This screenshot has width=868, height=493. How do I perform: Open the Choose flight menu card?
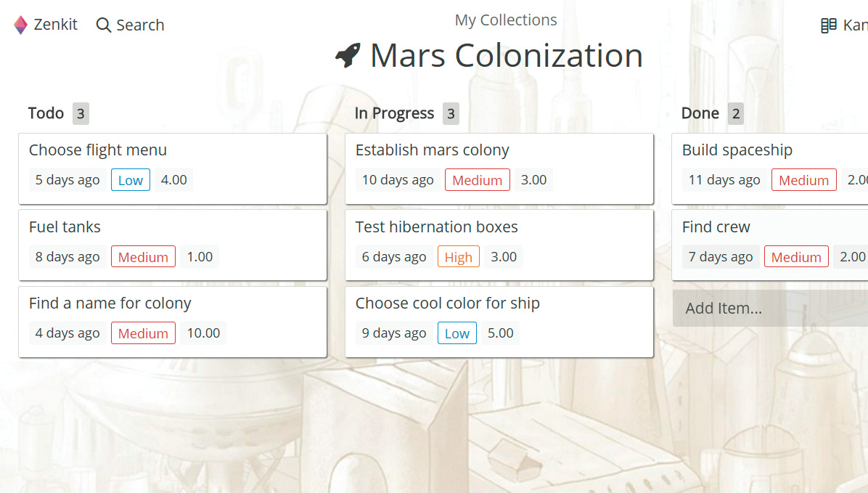tap(98, 150)
